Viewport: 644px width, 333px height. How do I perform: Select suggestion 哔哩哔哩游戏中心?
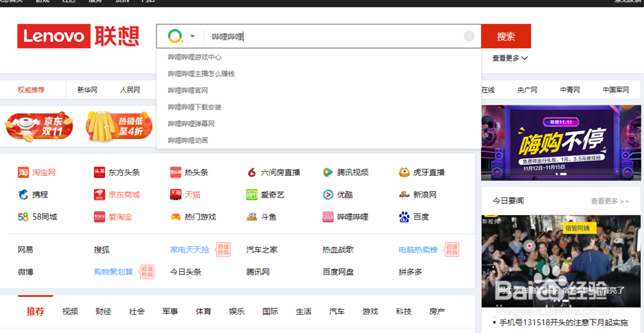(194, 57)
